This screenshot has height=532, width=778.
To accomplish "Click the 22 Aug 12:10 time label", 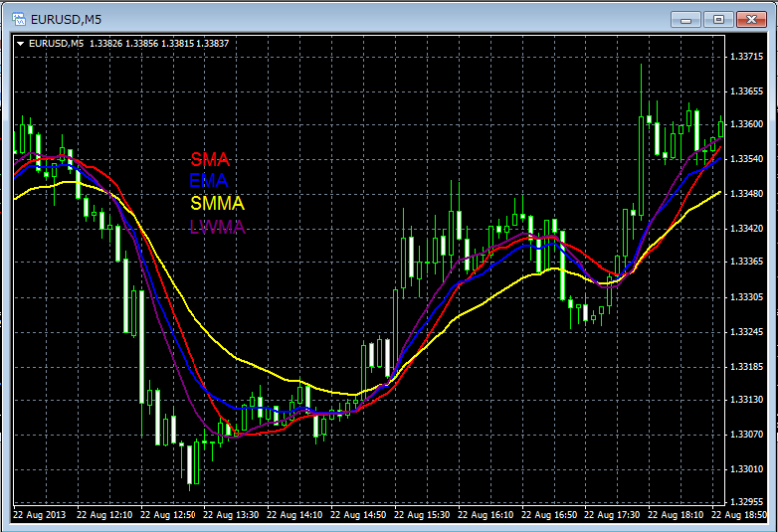I will 103,515.
